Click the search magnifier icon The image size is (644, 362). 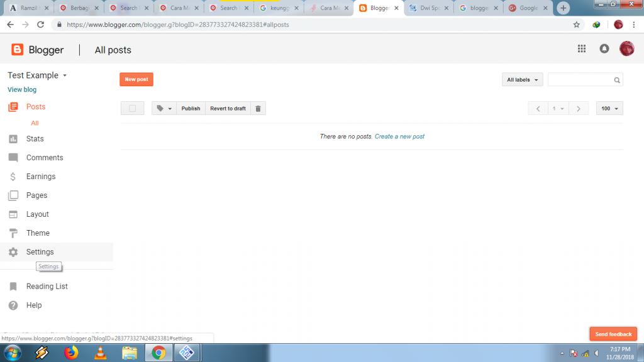(x=617, y=80)
